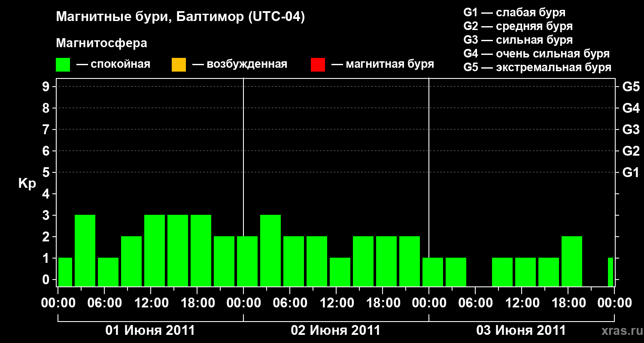Click the '— спокойная' legend label
Viewport: 644px width, 343px height.
point(113,64)
